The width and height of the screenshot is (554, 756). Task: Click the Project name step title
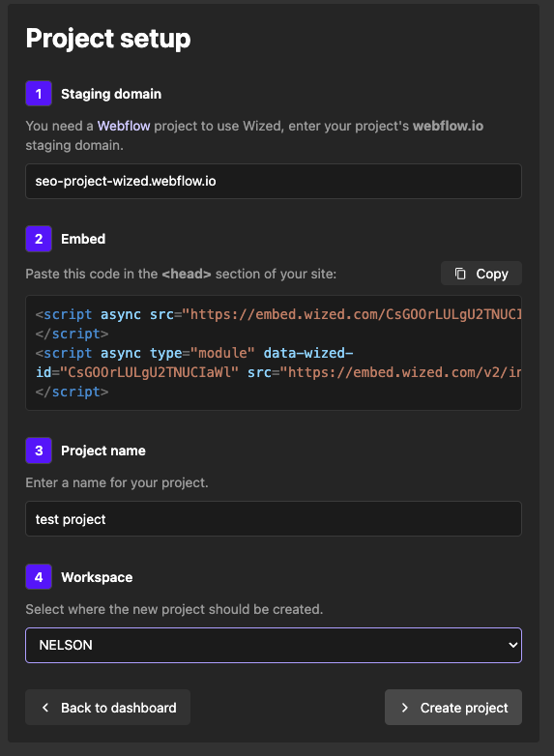point(103,451)
